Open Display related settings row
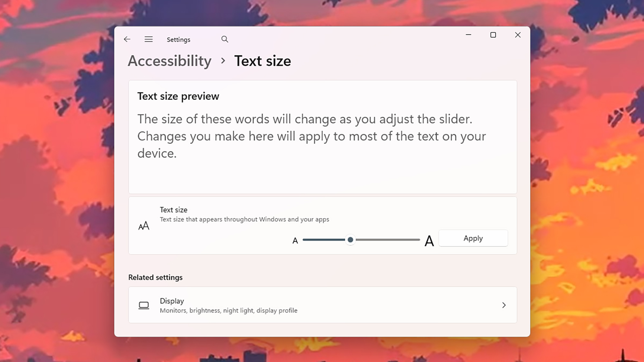This screenshot has height=362, width=644. (x=322, y=305)
